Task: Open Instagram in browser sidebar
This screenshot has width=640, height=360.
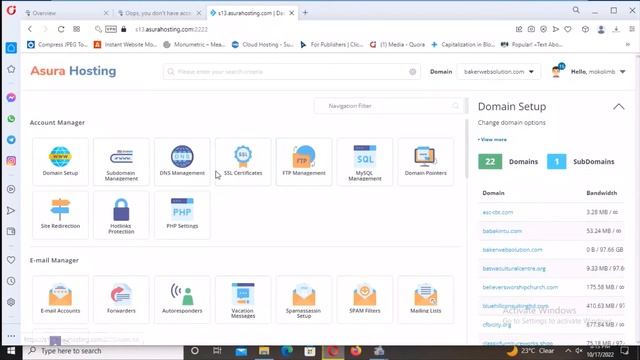Action: click(x=11, y=161)
